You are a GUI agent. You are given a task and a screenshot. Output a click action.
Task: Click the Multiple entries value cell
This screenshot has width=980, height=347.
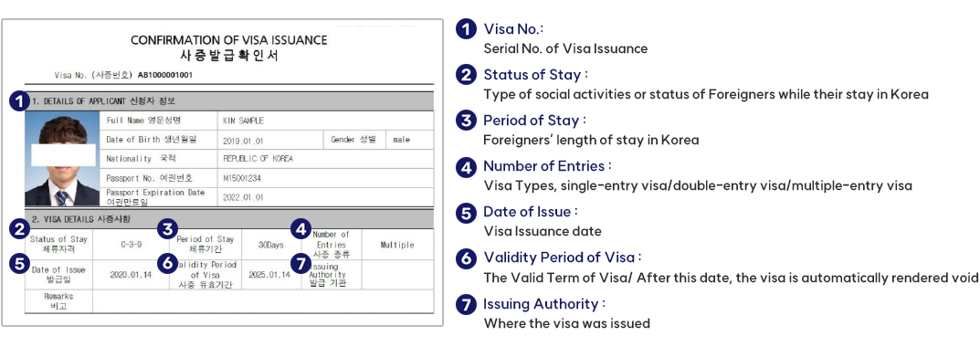397,245
